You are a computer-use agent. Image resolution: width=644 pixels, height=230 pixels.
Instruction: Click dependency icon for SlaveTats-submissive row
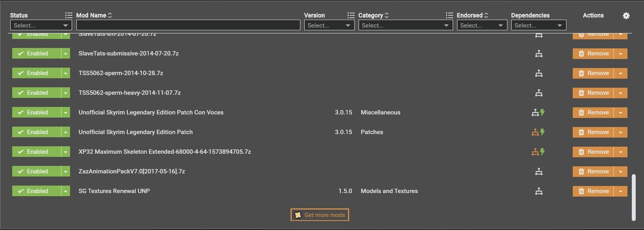539,54
